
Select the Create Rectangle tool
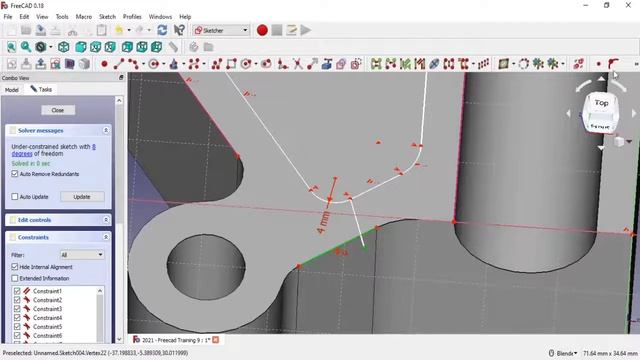click(231, 64)
